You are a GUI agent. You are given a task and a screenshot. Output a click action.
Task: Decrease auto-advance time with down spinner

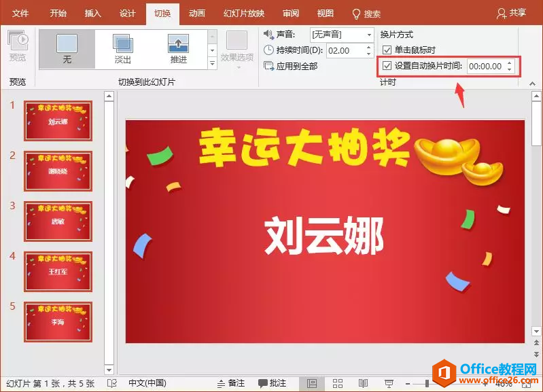(x=510, y=69)
